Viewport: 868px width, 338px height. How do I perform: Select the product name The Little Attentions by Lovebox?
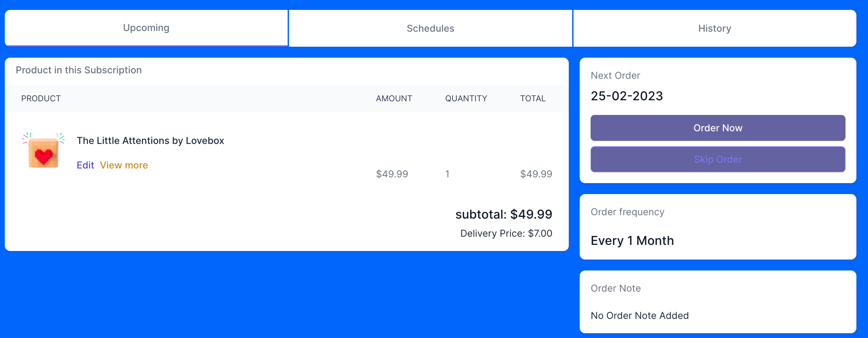coord(150,141)
